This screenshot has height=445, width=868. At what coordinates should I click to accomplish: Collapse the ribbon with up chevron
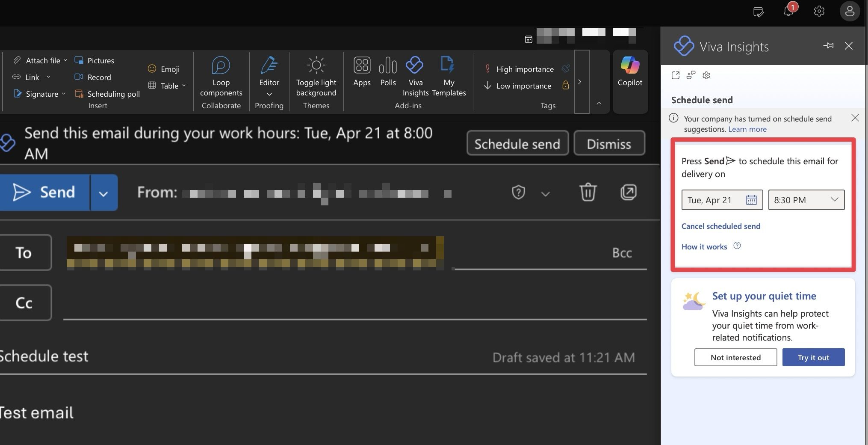pos(599,103)
